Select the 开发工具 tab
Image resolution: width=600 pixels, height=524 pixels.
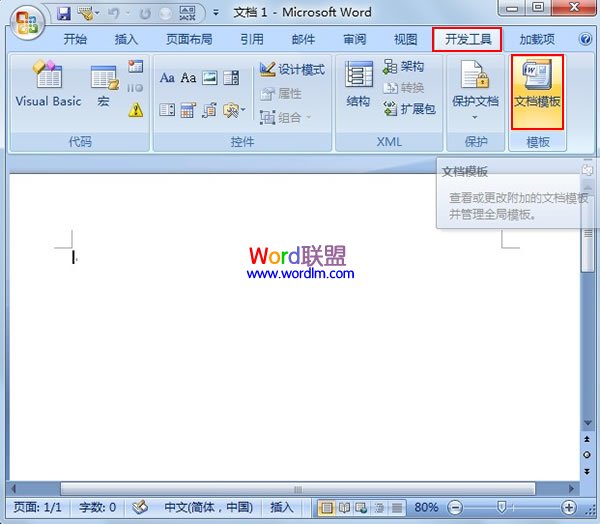tap(467, 39)
